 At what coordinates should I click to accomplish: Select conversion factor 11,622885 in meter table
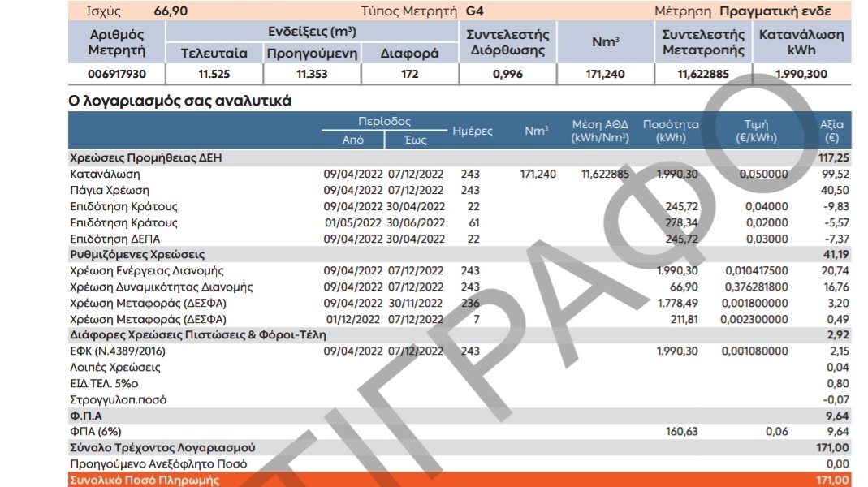pyautogui.click(x=703, y=74)
